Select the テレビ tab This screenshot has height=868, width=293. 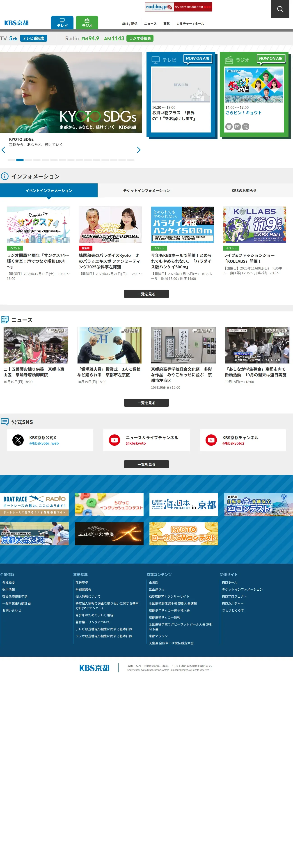pos(62,23)
